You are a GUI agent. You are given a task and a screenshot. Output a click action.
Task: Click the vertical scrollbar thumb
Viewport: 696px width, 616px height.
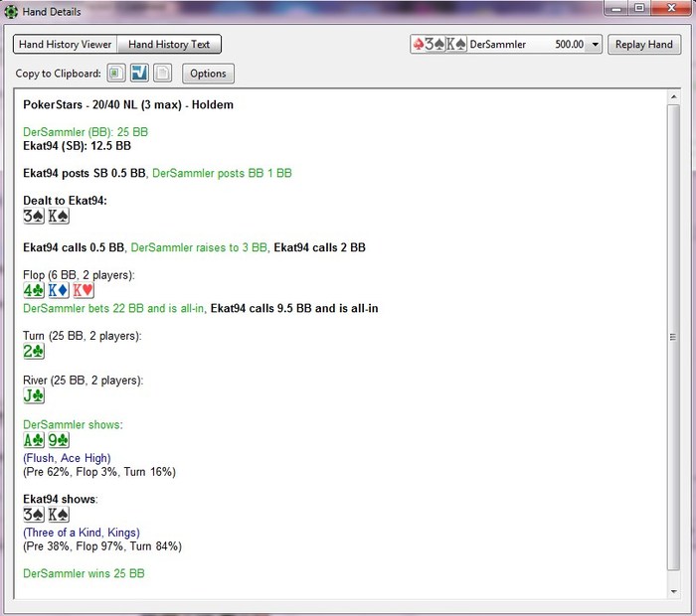[x=673, y=337]
